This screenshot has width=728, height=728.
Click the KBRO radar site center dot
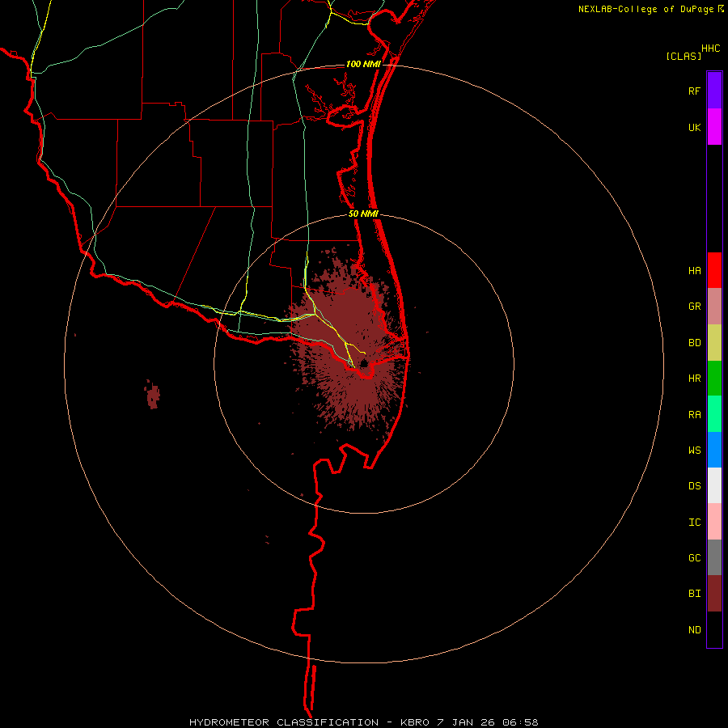point(364,362)
